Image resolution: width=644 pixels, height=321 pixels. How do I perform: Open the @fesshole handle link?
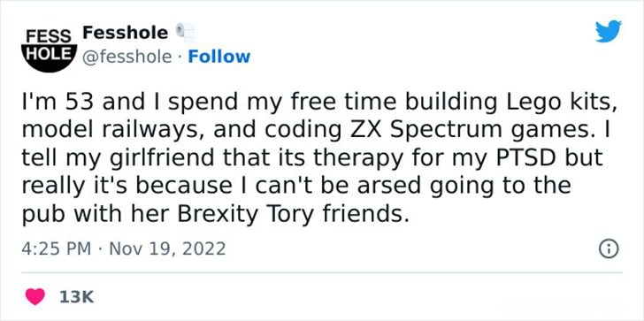click(127, 57)
